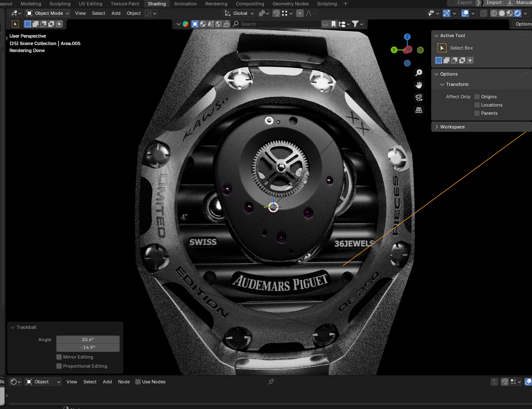Switch to the UV Editing workspace tab
The height and width of the screenshot is (409, 532).
click(90, 4)
